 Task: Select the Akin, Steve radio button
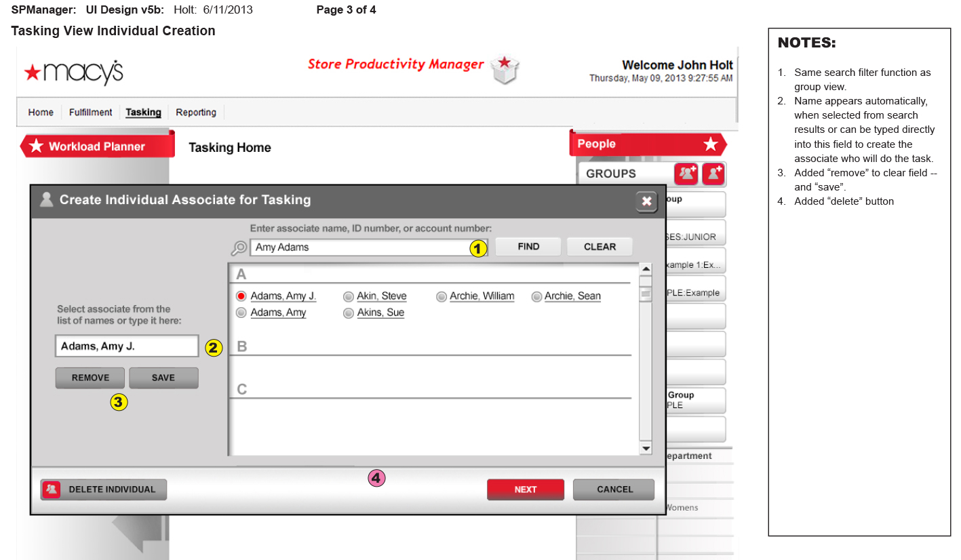348,296
